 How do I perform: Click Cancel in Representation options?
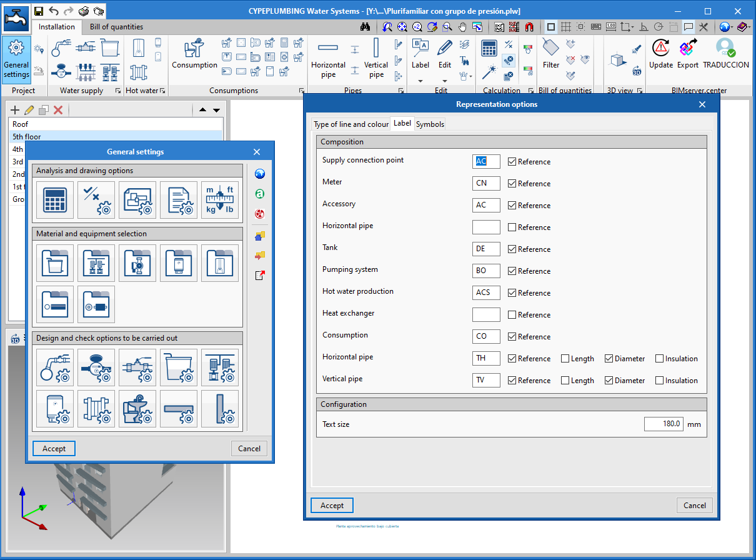point(695,505)
